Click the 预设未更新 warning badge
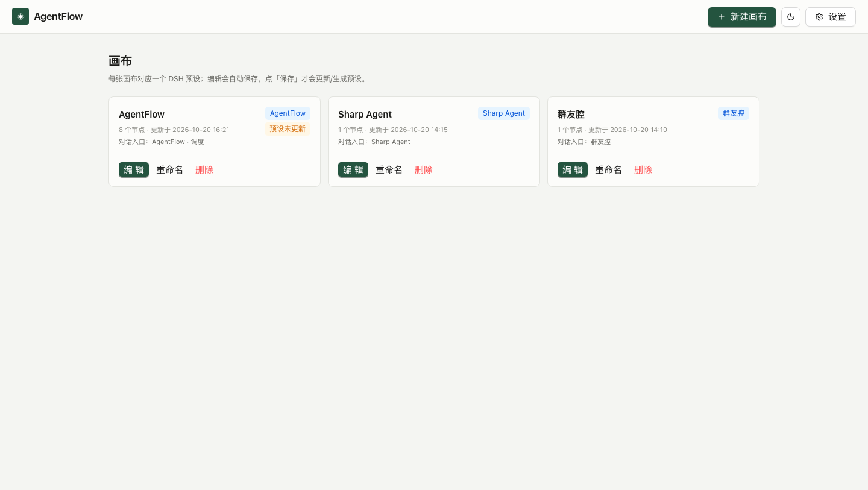The height and width of the screenshot is (490, 868). [x=288, y=129]
